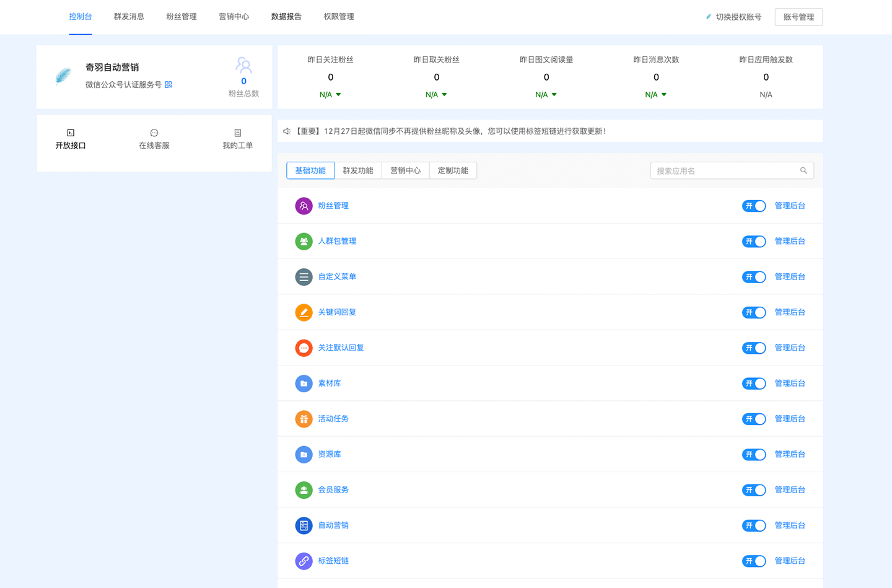
Task: Open the 数据报告 navigation item
Action: coord(286,17)
